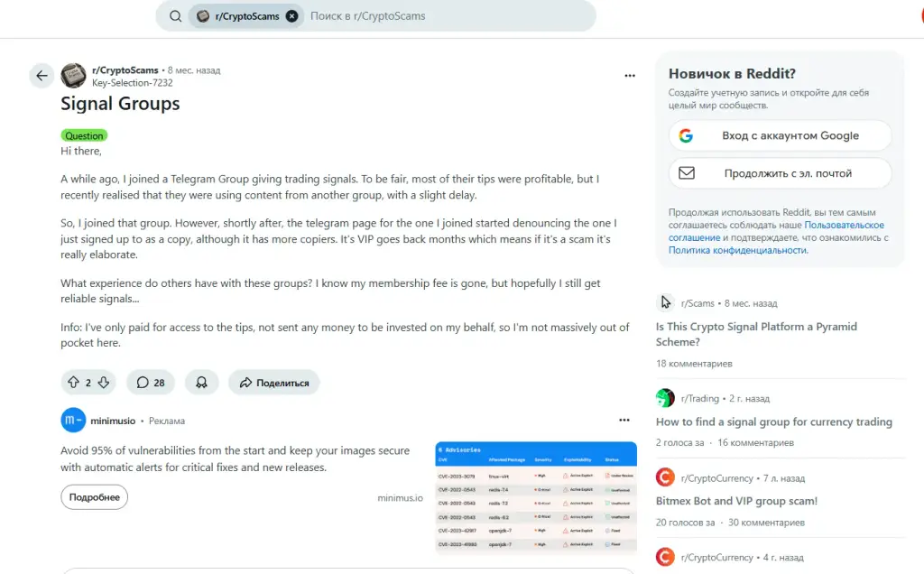Image resolution: width=924 pixels, height=574 pixels.
Task: Give an award with the badge icon
Action: click(201, 383)
